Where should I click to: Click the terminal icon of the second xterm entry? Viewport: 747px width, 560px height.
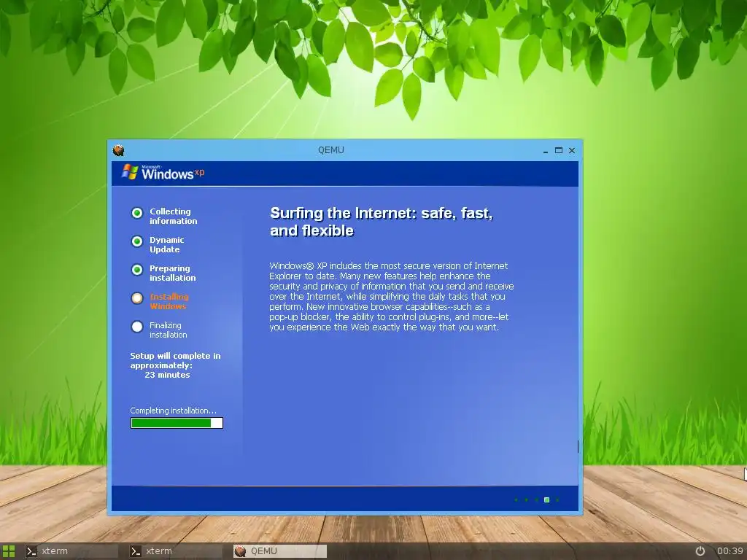(x=136, y=551)
